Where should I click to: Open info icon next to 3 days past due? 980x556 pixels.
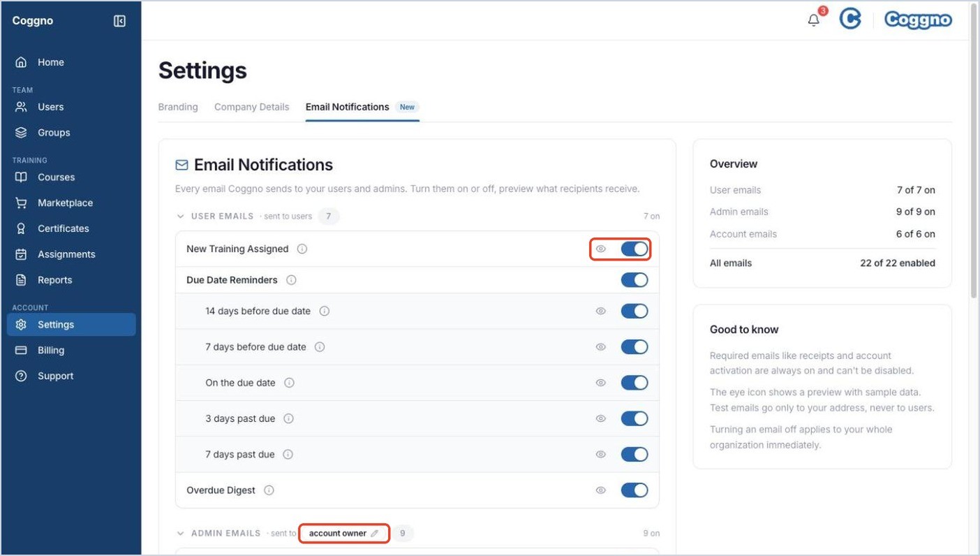(x=288, y=418)
